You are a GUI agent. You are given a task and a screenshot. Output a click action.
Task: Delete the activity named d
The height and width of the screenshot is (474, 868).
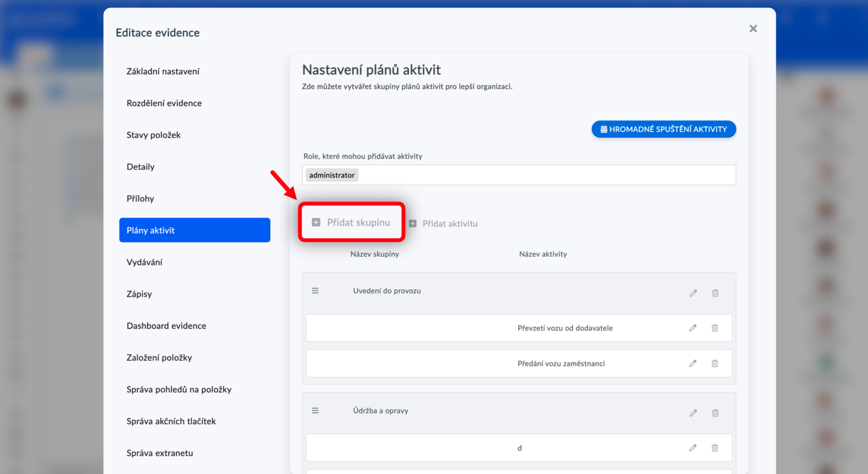(715, 448)
